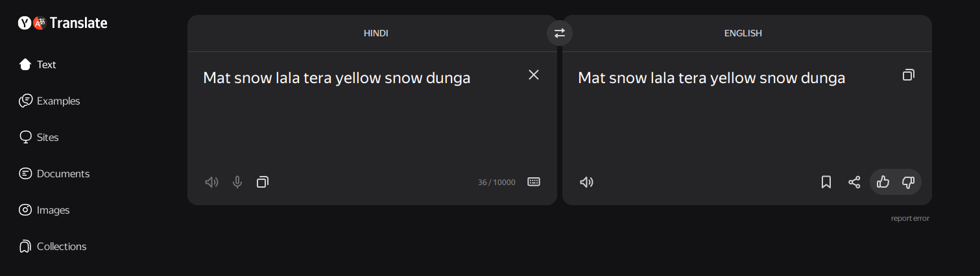This screenshot has height=276, width=980.
Task: Click the report error link
Action: click(910, 218)
